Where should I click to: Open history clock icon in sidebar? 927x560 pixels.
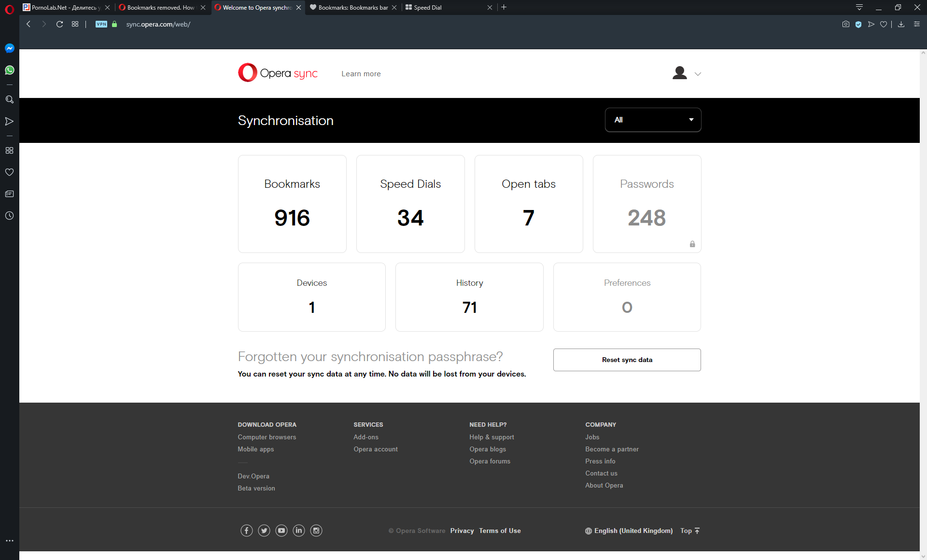point(9,215)
